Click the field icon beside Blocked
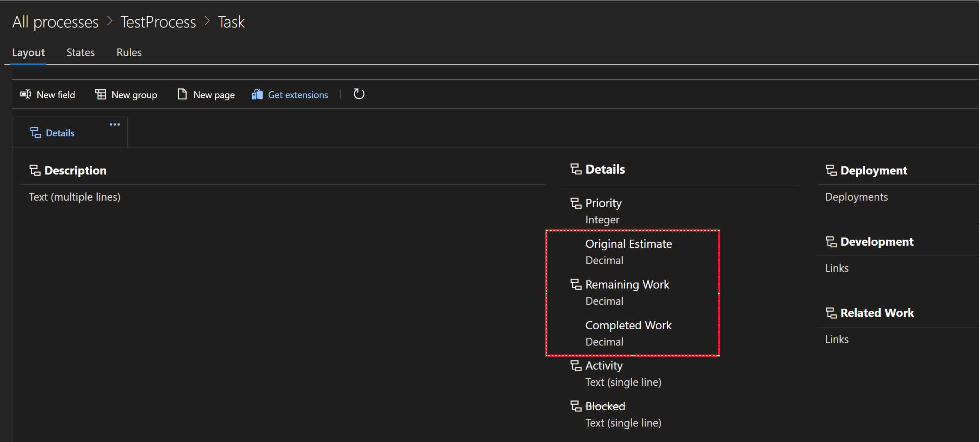This screenshot has width=980, height=442. click(x=575, y=406)
